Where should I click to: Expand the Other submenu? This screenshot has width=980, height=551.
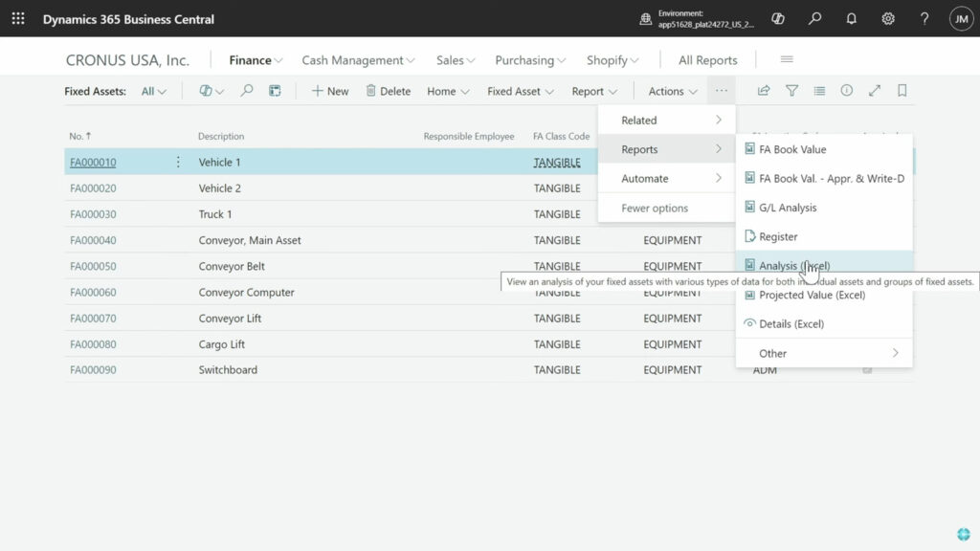tap(824, 353)
